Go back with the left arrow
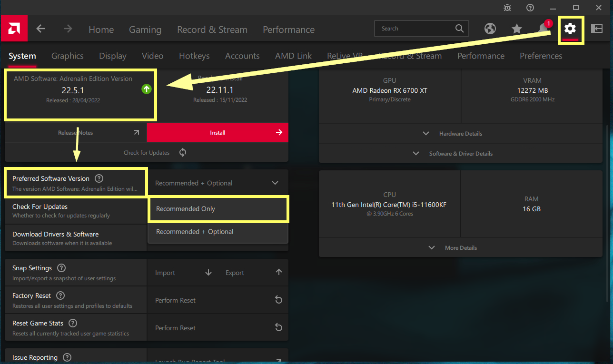 pos(40,29)
